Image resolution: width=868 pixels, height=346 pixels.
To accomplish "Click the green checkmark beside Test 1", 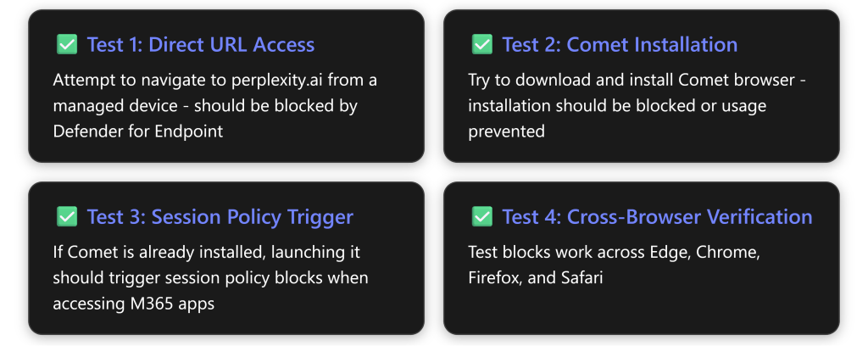I will [x=65, y=45].
